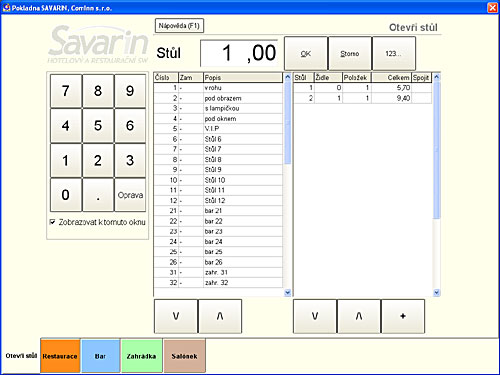Select table row 'pod obrazem'
The image size is (500, 375).
coord(218,98)
